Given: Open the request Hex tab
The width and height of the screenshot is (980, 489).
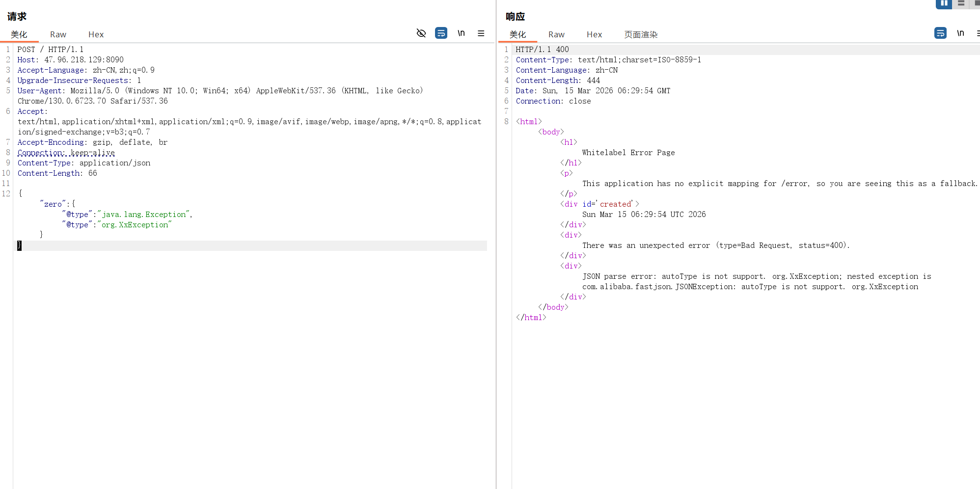Looking at the screenshot, I should [96, 34].
